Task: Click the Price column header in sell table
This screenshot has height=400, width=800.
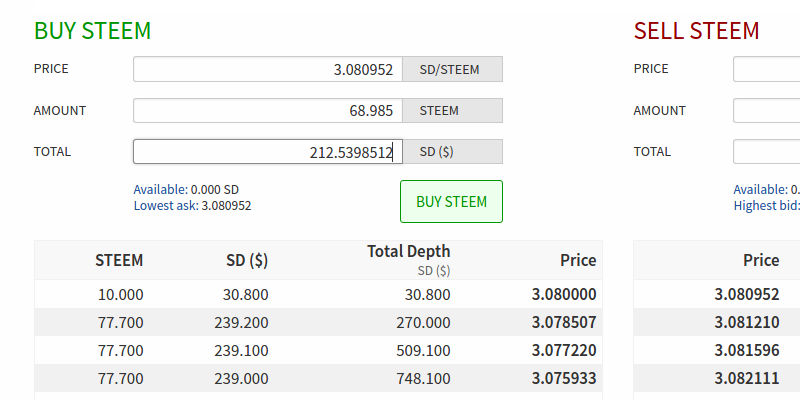Action: coord(761,260)
